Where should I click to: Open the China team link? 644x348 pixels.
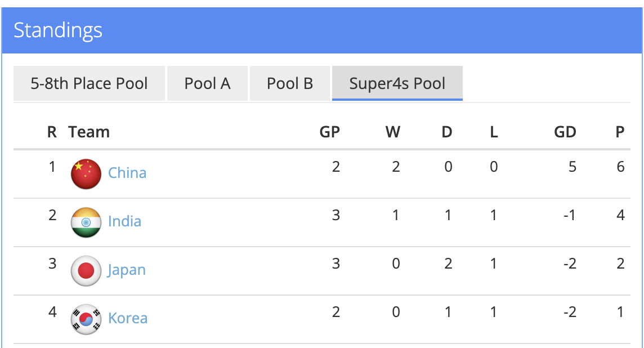coord(127,173)
